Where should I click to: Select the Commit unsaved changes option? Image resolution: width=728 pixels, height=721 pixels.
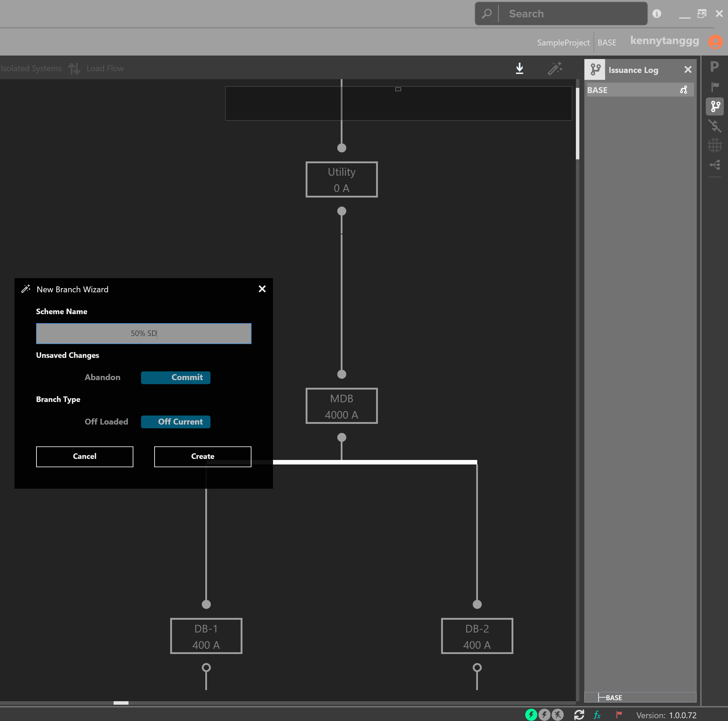[x=176, y=377]
